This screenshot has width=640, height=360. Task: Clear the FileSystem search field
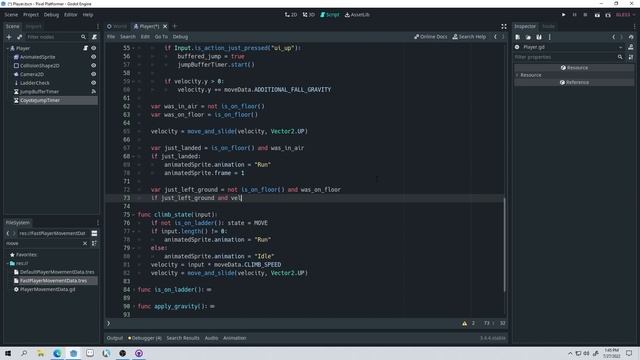pos(85,243)
